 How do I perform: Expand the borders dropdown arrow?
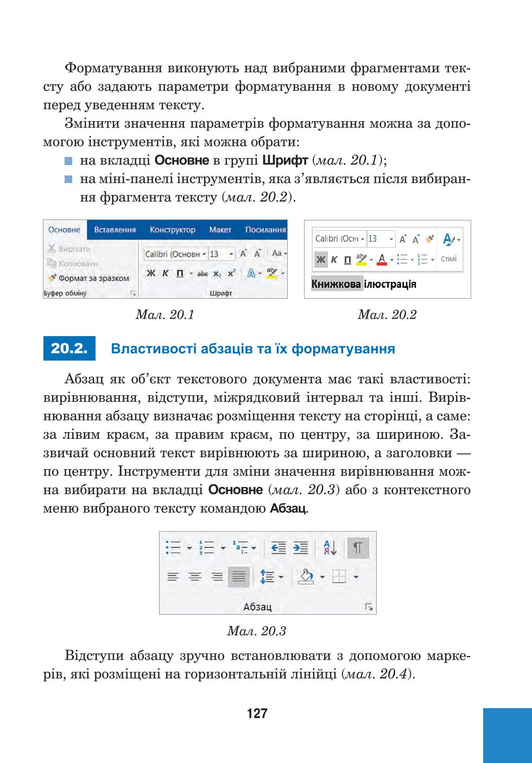coord(356,577)
